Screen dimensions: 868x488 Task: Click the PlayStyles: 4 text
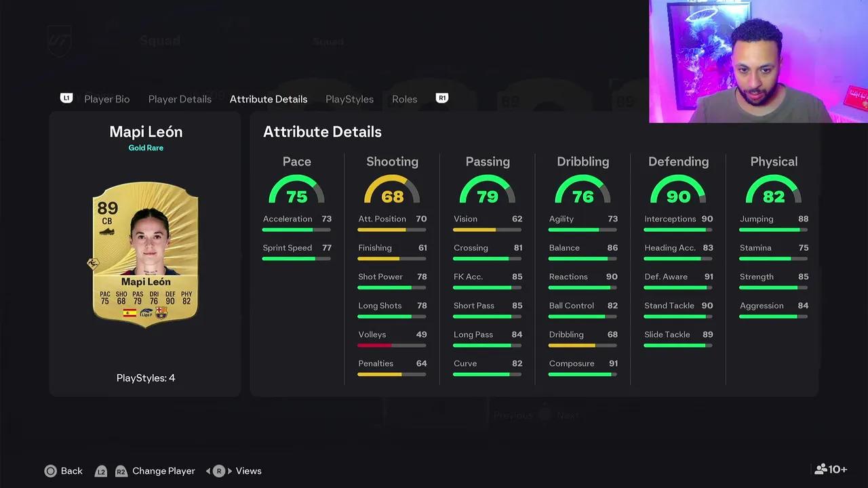146,378
